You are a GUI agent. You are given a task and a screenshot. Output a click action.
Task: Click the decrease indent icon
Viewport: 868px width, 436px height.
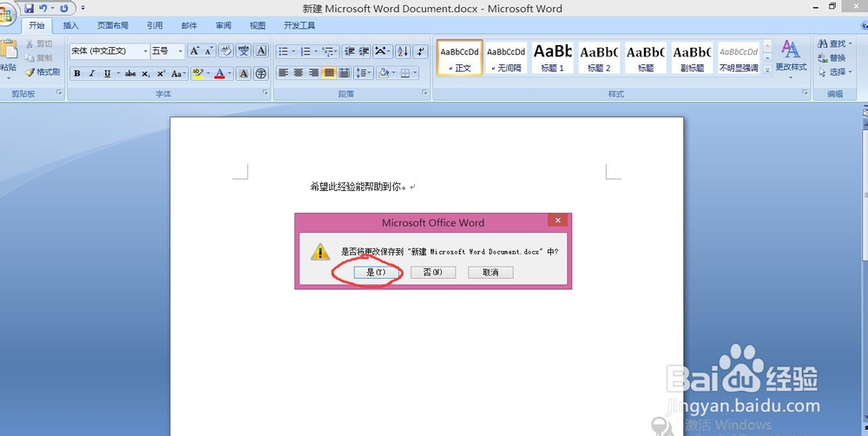349,51
